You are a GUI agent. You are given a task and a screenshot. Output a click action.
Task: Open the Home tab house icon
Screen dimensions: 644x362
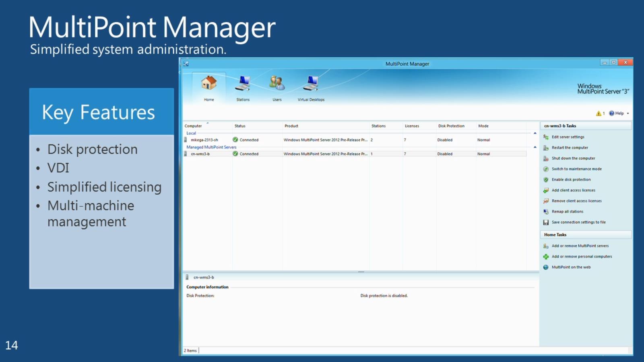tap(209, 83)
